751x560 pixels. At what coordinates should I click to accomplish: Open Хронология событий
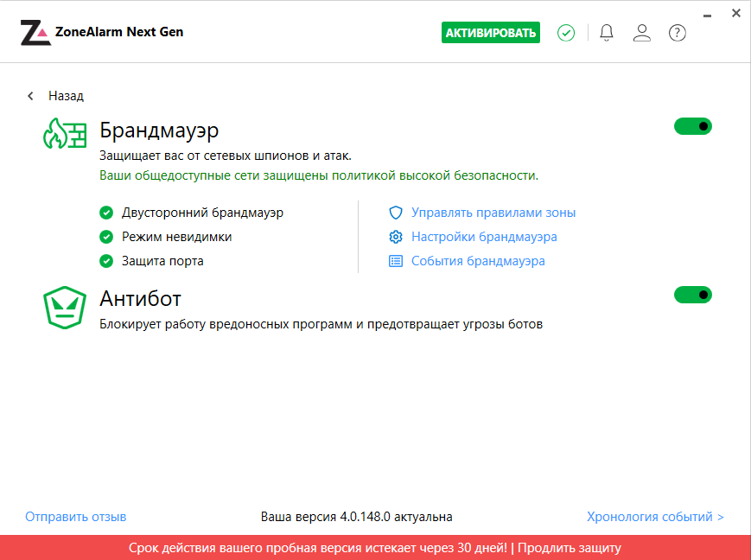[x=655, y=517]
